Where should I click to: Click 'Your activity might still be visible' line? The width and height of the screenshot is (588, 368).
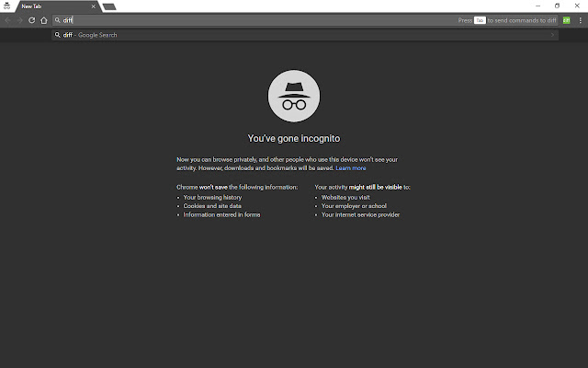point(362,187)
